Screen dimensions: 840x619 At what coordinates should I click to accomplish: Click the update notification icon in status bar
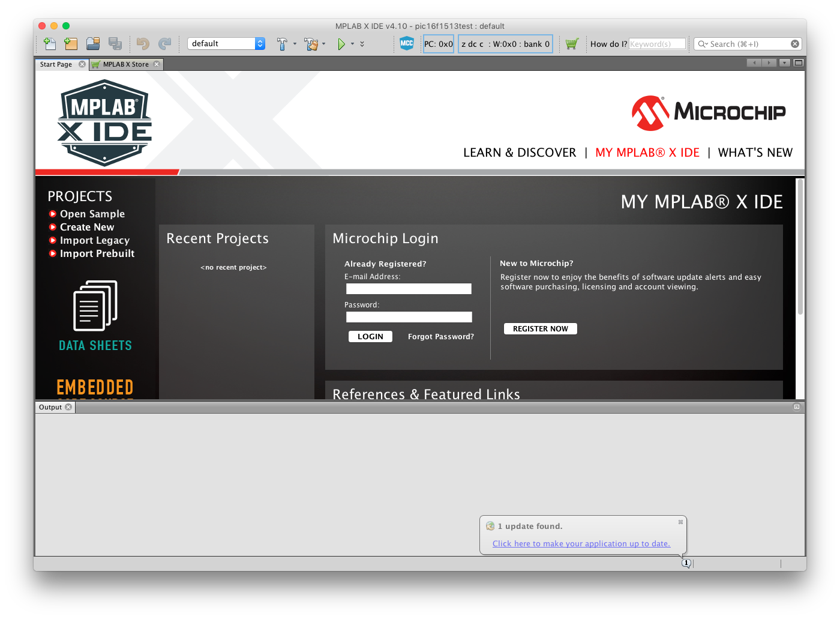coord(686,563)
